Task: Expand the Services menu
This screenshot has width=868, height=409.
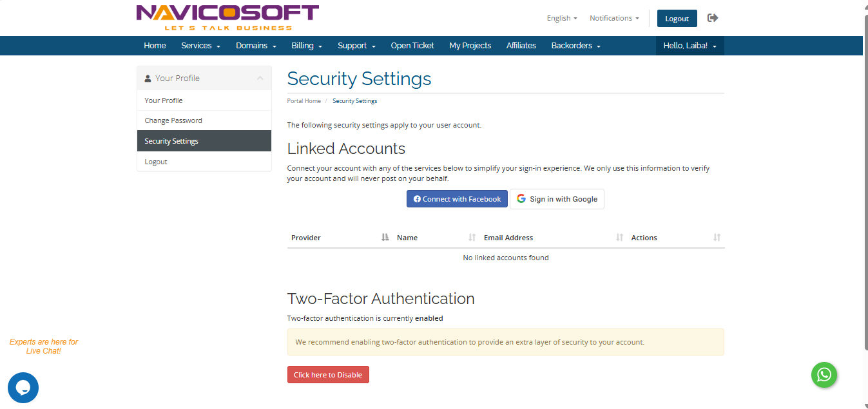Action: tap(200, 46)
